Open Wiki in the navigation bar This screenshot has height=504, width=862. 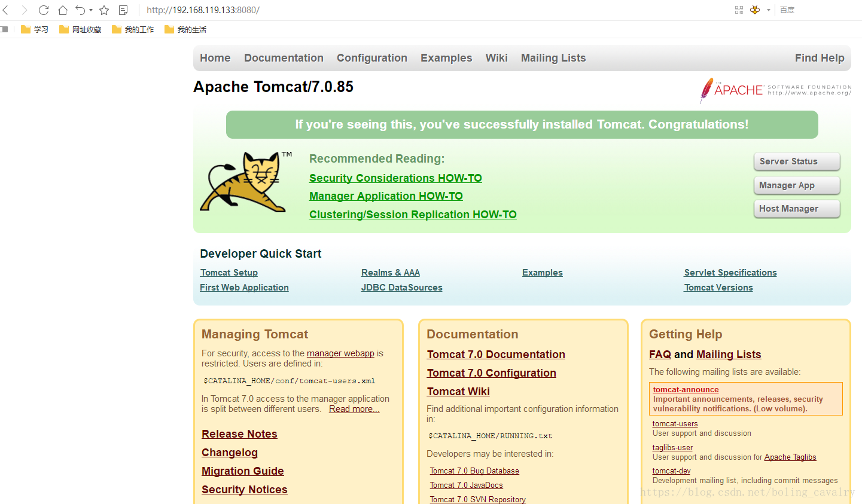(x=497, y=58)
